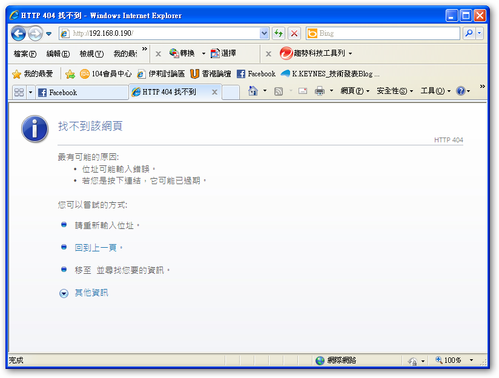Viewport: 499px width, 378px height.
Task: Click the Trend Micro 趨勢科技工具列 logo
Action: [286, 53]
